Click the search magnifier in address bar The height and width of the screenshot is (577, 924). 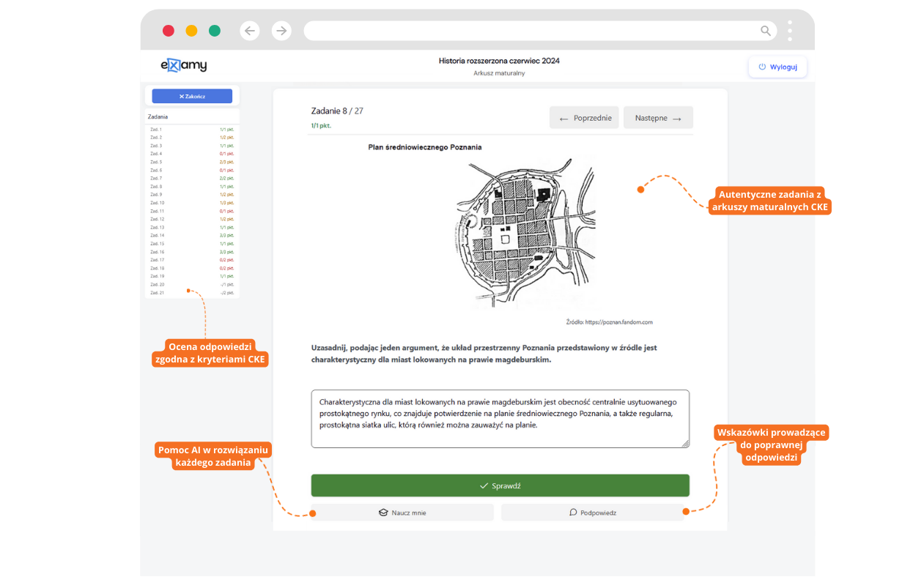(x=766, y=31)
